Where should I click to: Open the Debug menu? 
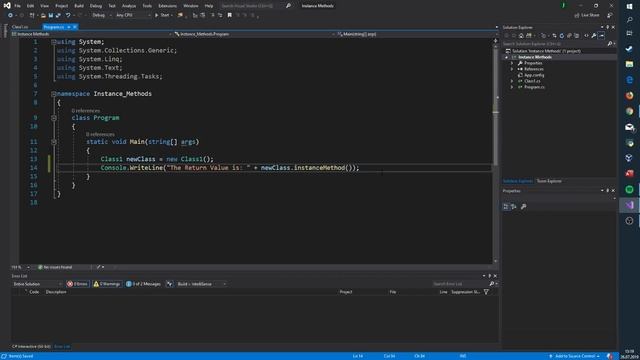[96, 6]
